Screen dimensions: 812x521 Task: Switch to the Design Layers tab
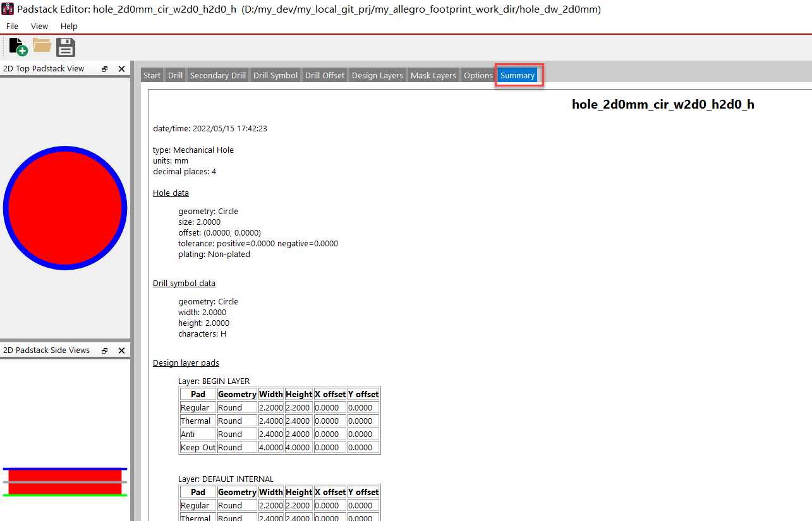(377, 75)
